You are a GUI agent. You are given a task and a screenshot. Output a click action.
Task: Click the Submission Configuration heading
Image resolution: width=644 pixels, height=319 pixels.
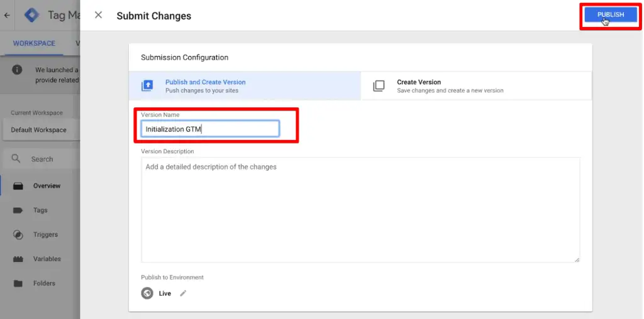(x=184, y=57)
